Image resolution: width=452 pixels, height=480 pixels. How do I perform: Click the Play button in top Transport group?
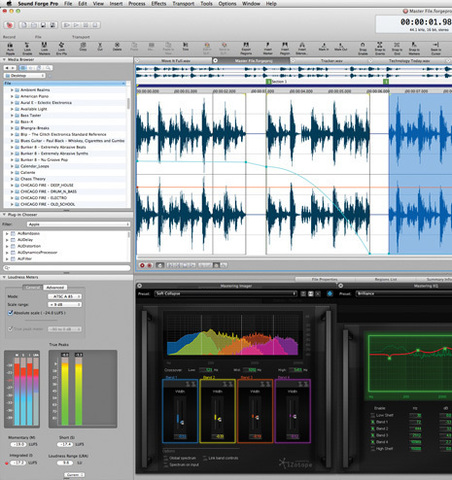pos(76,25)
